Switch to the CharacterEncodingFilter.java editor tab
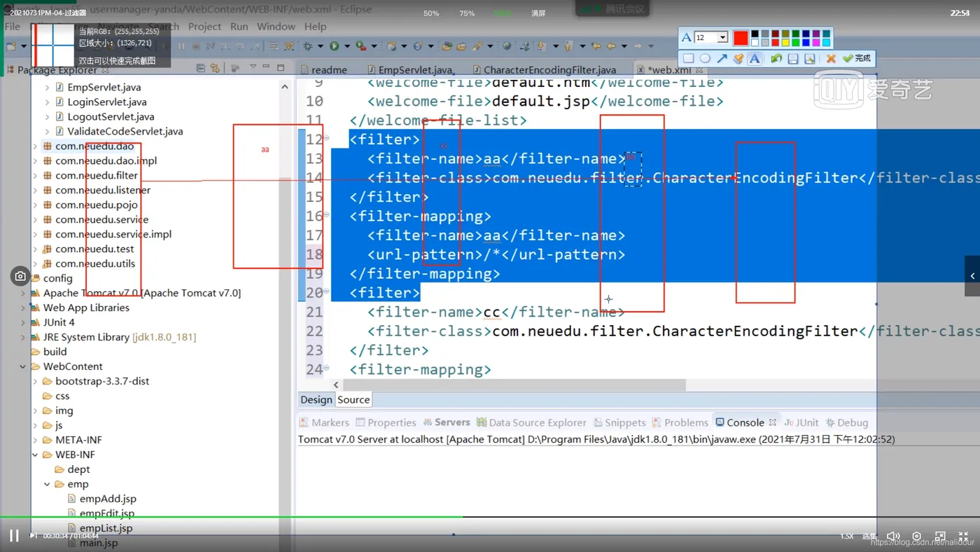980x552 pixels. pos(545,70)
